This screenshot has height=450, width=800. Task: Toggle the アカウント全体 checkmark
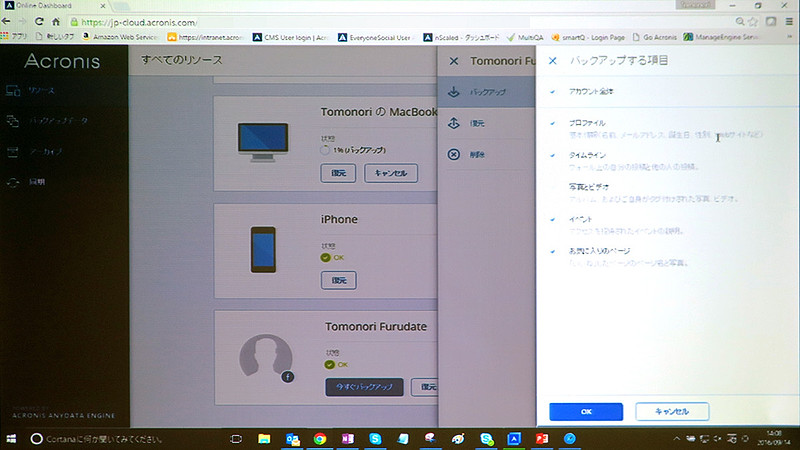click(x=553, y=92)
